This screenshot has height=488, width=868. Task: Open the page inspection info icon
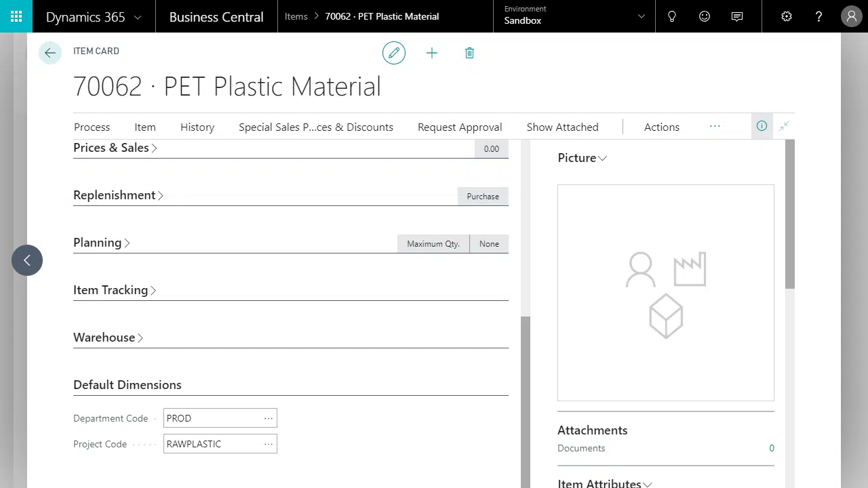pos(762,126)
